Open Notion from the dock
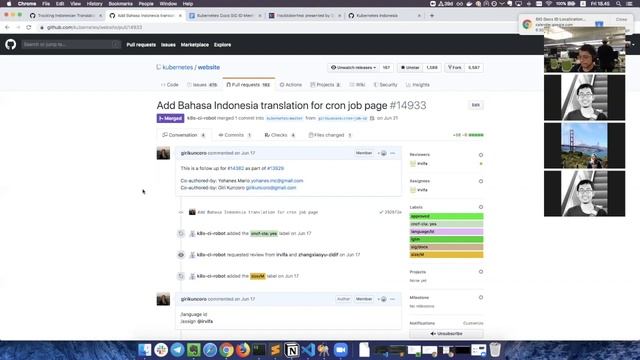The height and width of the screenshot is (360, 640). coord(292,350)
